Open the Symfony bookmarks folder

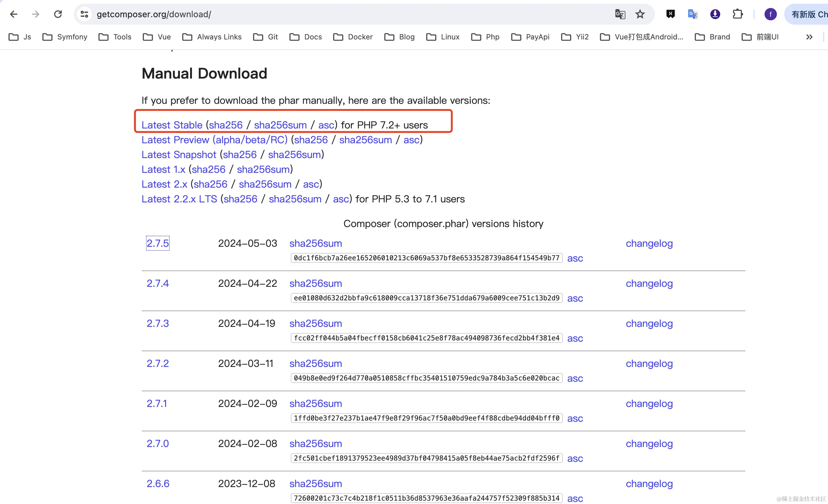[65, 37]
